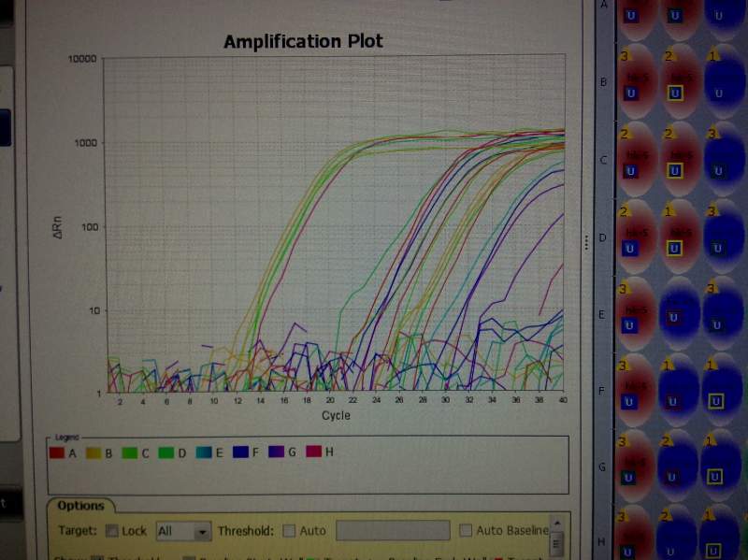Enable the Threshold Auto checkbox
The image size is (748, 560).
coord(289,530)
